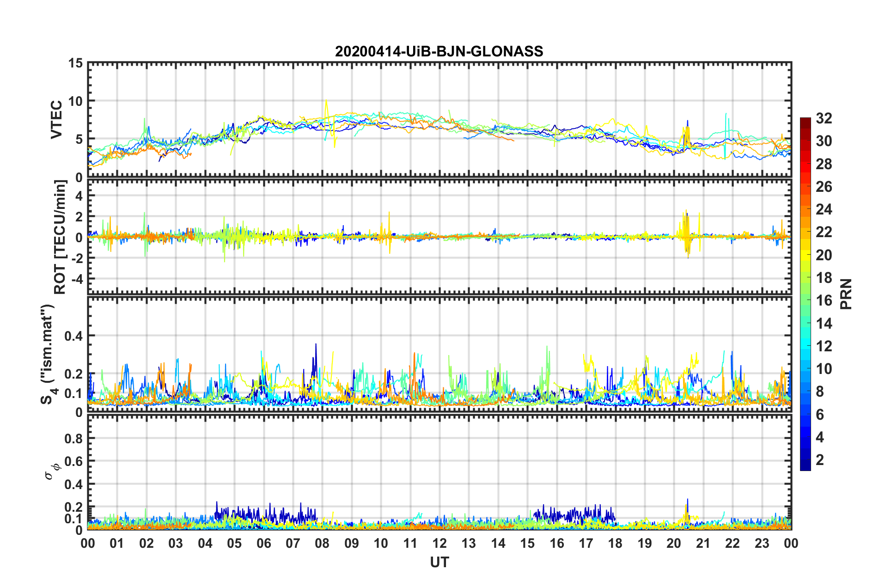The height and width of the screenshot is (588, 879).
Task: Click the sigma phi tick label 0.4
Action: click(x=73, y=484)
